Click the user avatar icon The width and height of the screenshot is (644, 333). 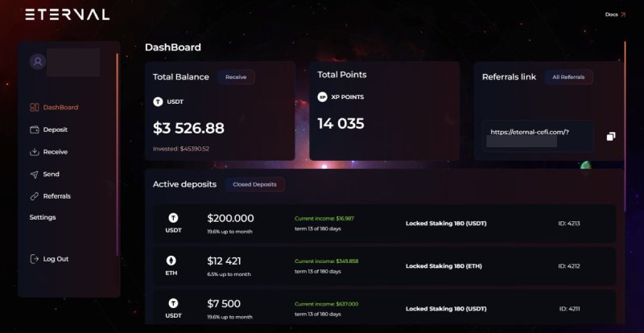tap(37, 61)
